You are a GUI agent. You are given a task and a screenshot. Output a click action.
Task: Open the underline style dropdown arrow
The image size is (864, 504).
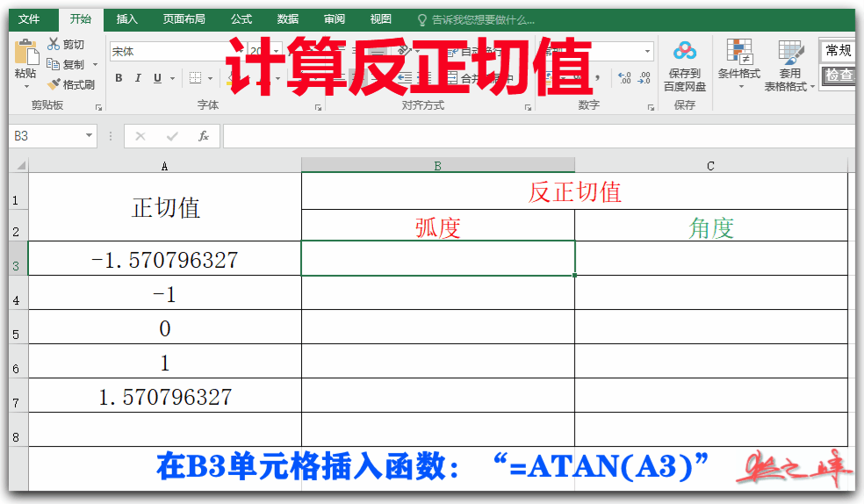(172, 79)
